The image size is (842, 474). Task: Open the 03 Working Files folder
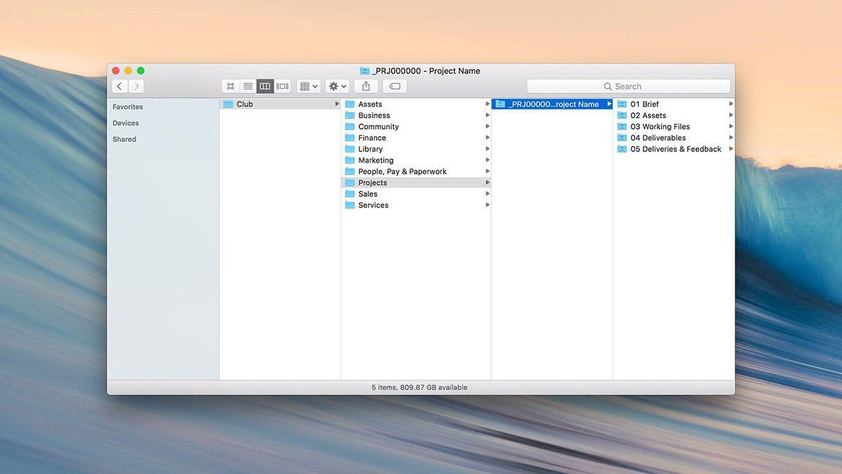(x=674, y=127)
